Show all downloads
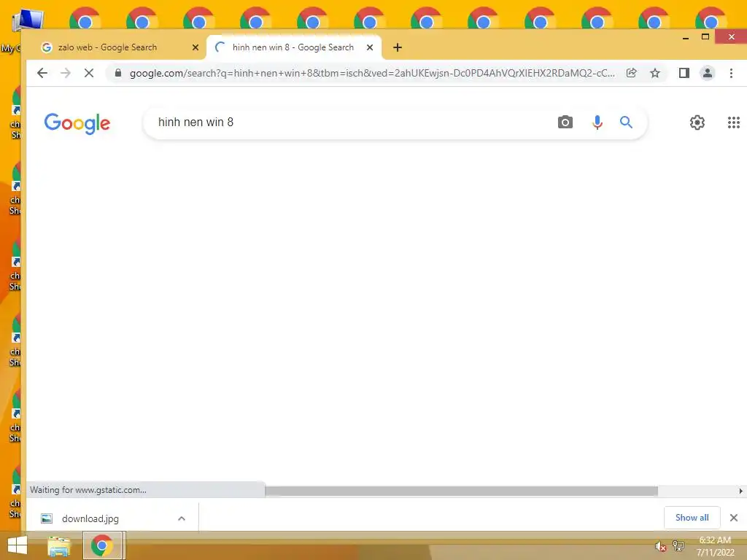 pyautogui.click(x=692, y=518)
